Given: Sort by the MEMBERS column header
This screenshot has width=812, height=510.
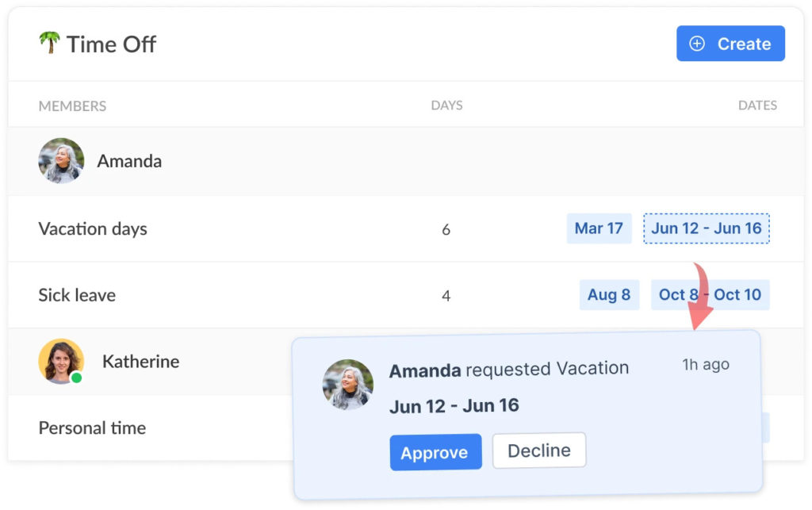Looking at the screenshot, I should pos(71,105).
